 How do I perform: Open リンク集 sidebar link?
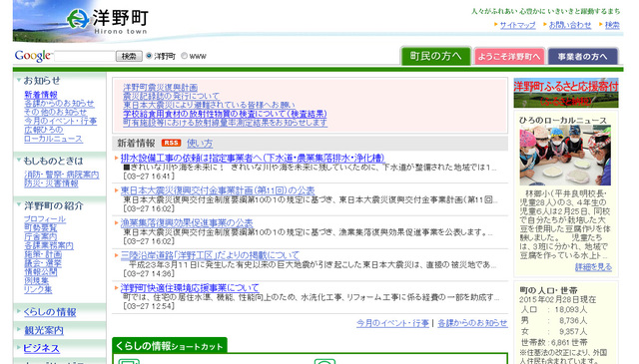click(x=38, y=290)
